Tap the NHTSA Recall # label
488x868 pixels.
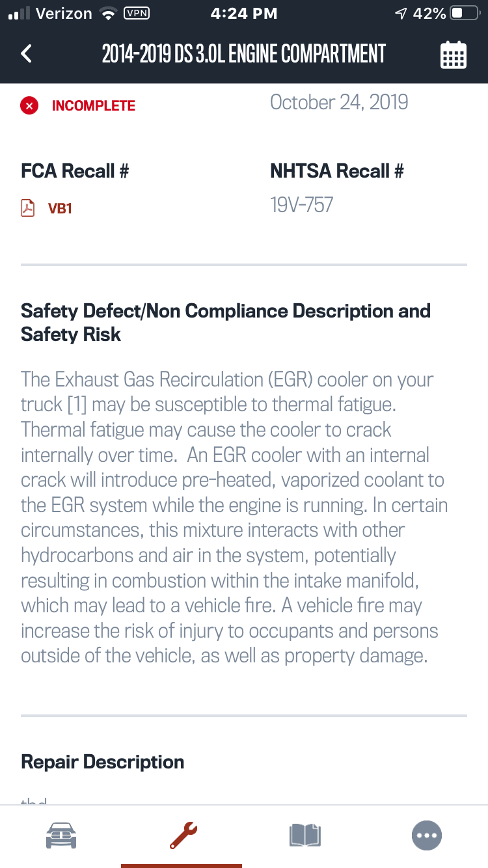click(x=337, y=171)
